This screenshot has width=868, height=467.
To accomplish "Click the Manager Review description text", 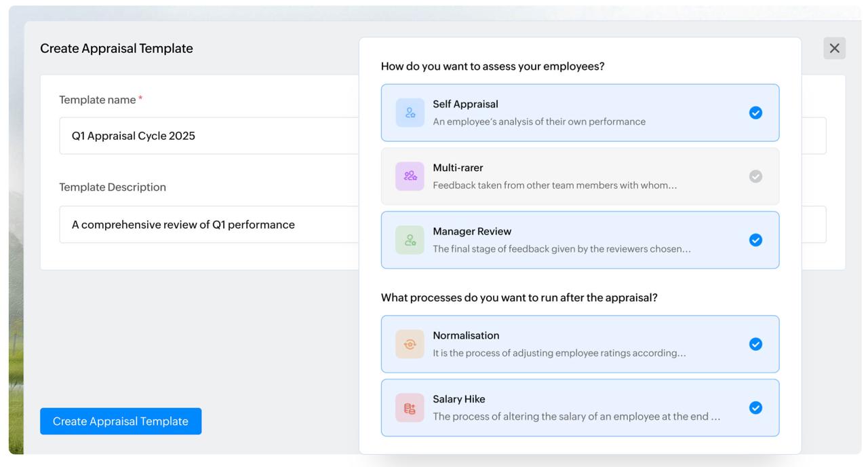I will (x=561, y=249).
